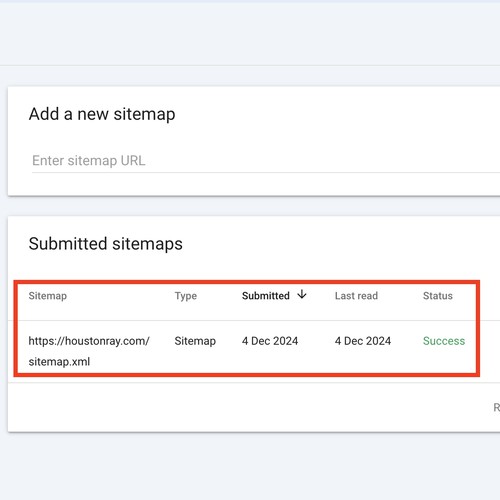Select the Sitemap column header

point(48,296)
